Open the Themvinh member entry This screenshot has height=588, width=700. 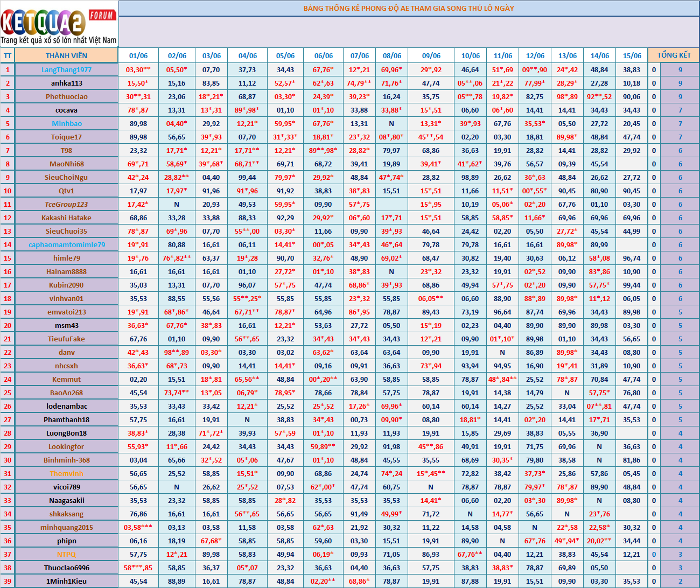click(66, 473)
